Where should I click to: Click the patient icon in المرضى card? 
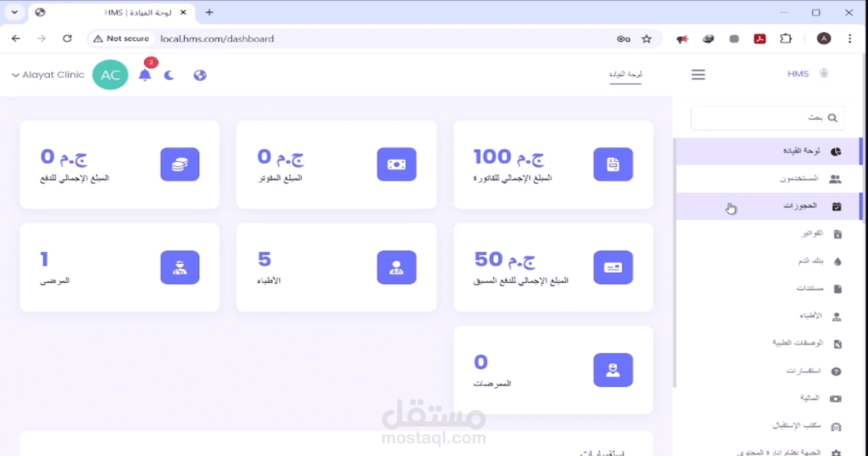tap(180, 267)
